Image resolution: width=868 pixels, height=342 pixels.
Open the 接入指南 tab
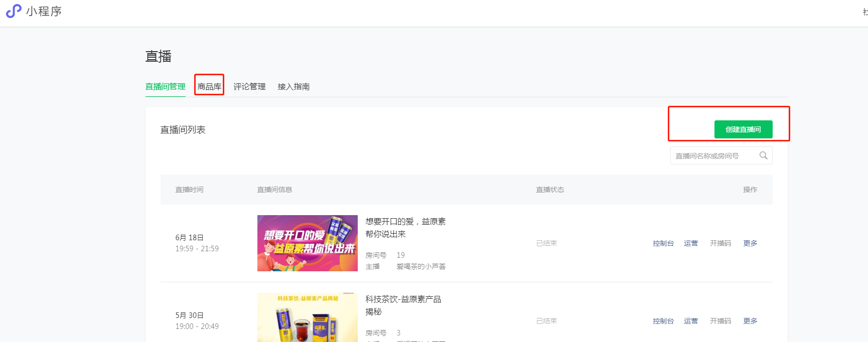tap(294, 87)
